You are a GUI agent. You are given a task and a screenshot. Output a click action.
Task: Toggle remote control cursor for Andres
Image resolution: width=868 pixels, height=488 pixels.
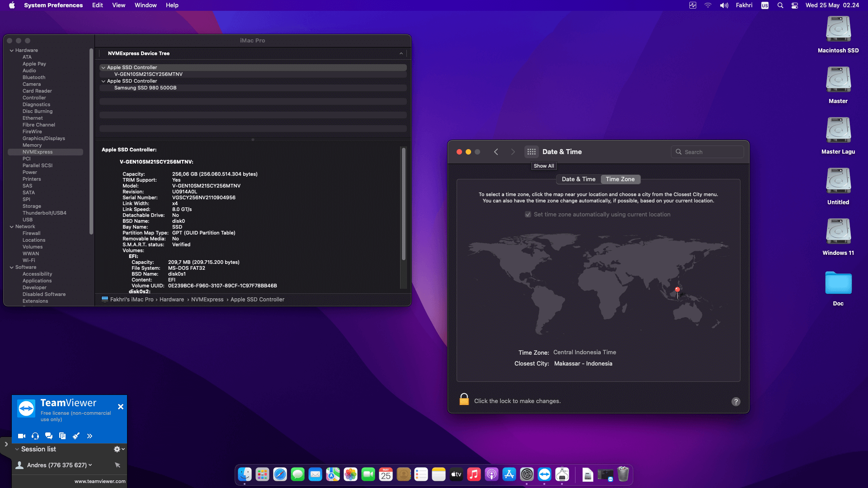(118, 465)
